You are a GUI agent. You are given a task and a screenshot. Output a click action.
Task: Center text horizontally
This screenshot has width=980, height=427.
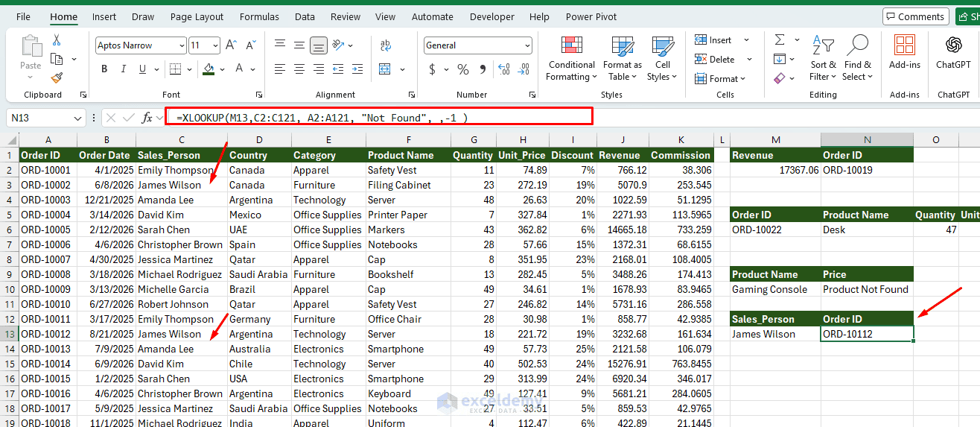pos(299,69)
